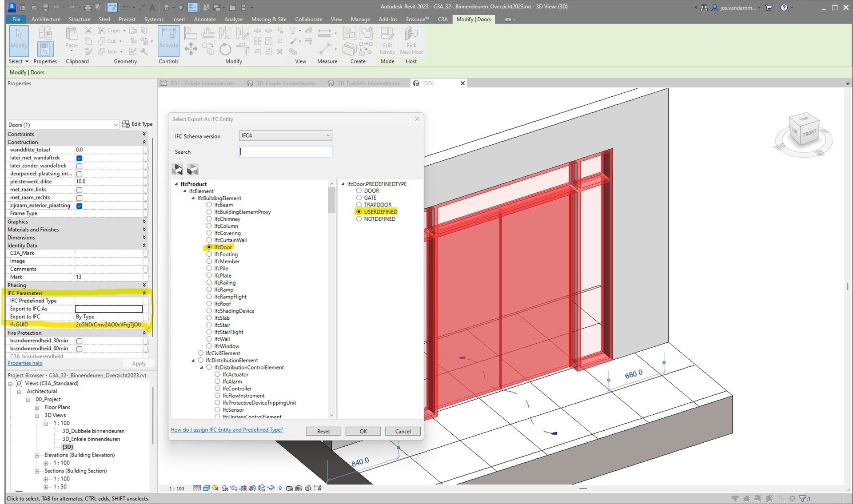
Task: Open the IFC Schema version dropdown
Action: [x=285, y=135]
